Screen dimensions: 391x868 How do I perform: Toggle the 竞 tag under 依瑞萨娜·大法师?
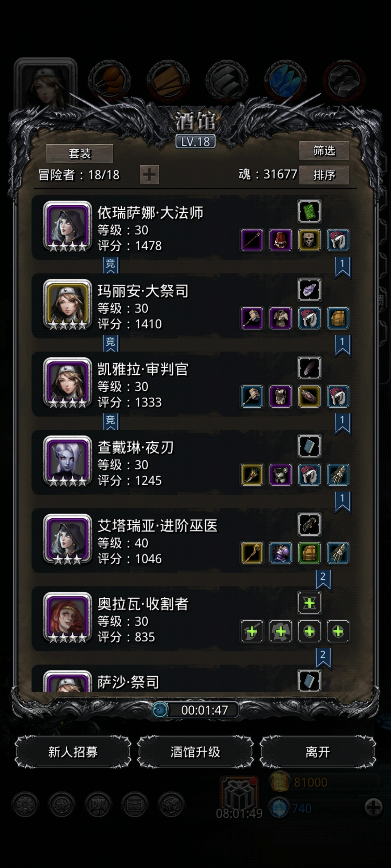(110, 265)
